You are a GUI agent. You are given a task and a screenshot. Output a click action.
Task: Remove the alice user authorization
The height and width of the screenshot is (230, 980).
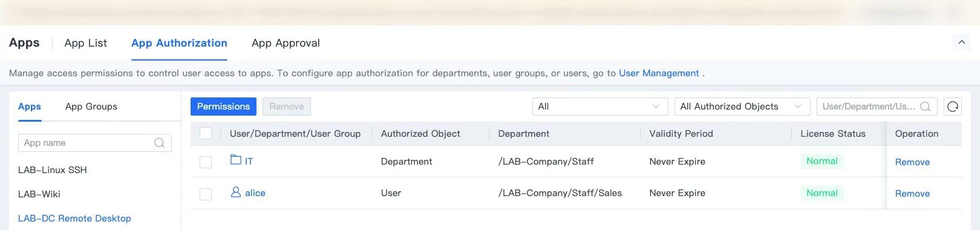click(912, 194)
